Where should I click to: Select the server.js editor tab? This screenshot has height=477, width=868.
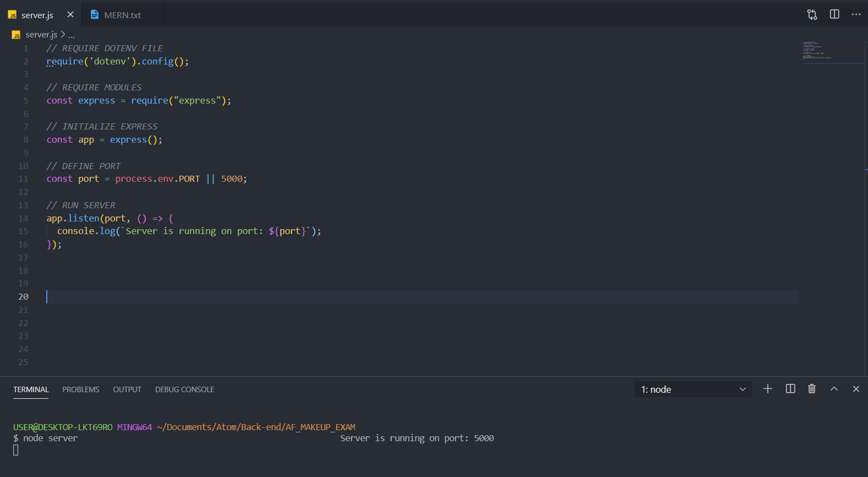(x=37, y=15)
